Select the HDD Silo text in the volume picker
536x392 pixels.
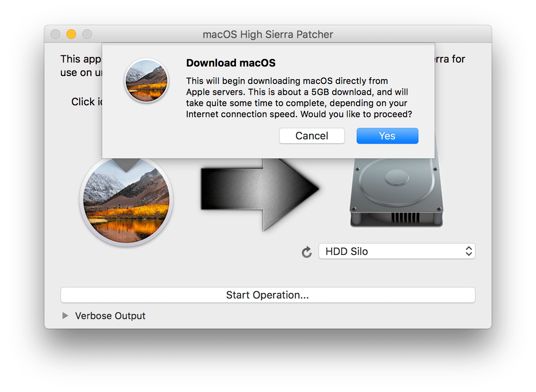(346, 251)
